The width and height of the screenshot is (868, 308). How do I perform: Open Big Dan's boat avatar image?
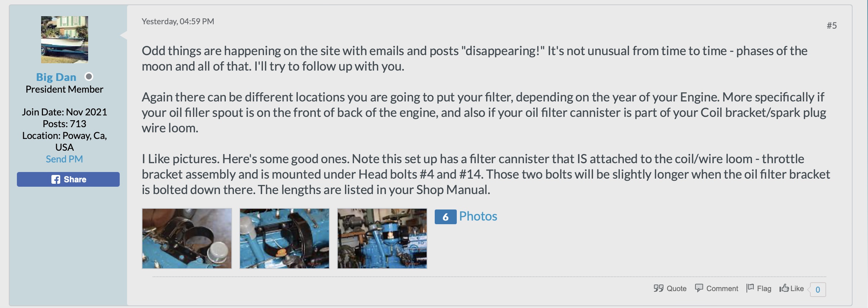65,40
